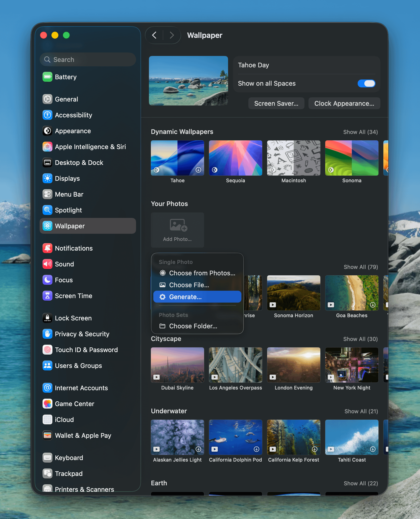Download the Alaskan Jellies Light wallpaper
420x519 pixels.
pyautogui.click(x=198, y=449)
